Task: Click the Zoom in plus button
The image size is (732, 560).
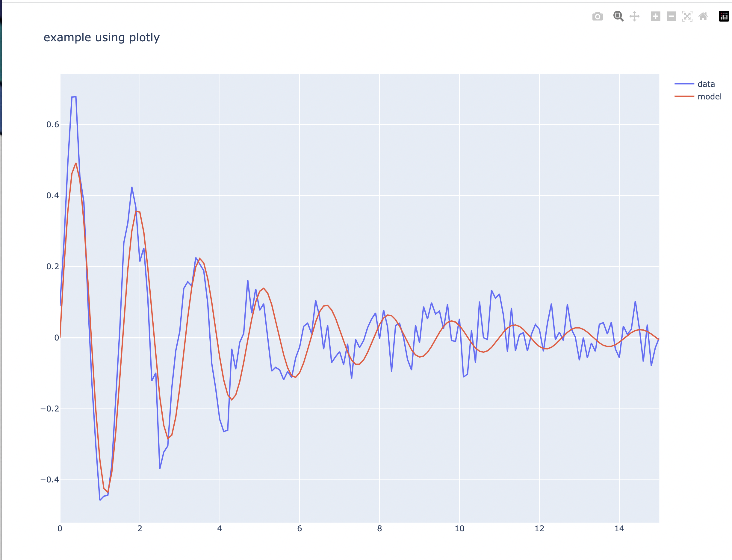Action: 655,16
